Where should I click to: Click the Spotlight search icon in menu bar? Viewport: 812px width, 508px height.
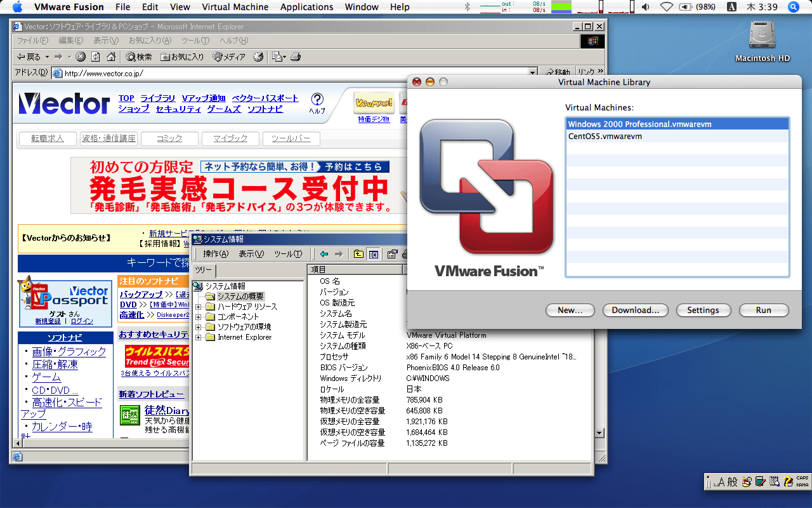(793, 7)
